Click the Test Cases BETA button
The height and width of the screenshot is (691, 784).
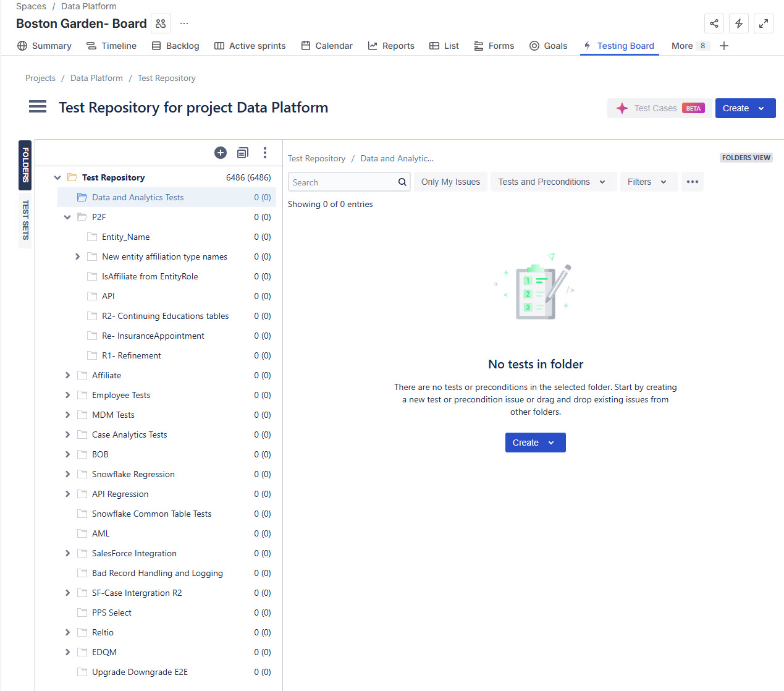tap(659, 108)
